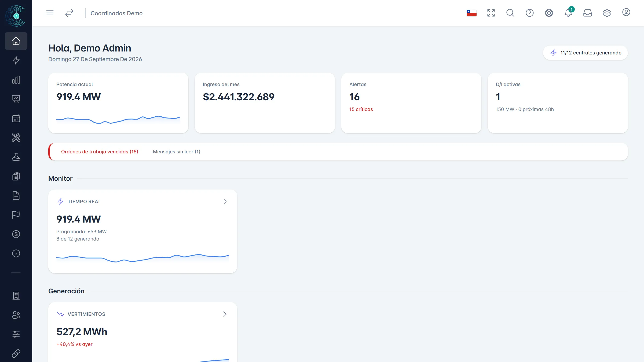Open the bar chart sidebar icon

[16, 80]
